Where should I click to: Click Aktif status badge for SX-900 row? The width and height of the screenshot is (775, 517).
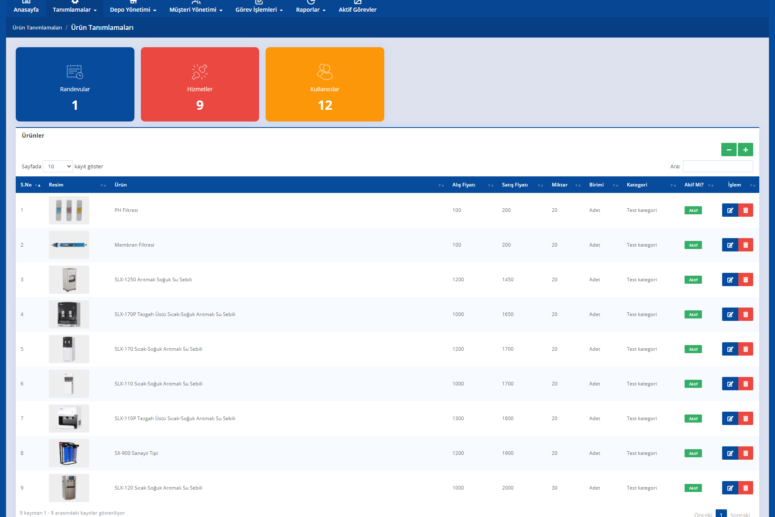coord(692,453)
